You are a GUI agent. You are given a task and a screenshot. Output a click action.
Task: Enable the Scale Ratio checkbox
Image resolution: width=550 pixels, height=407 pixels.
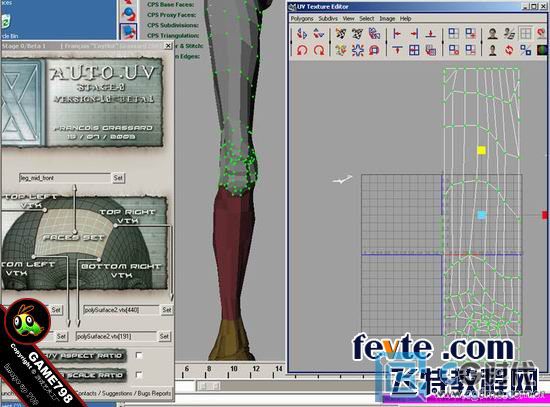pos(139,375)
